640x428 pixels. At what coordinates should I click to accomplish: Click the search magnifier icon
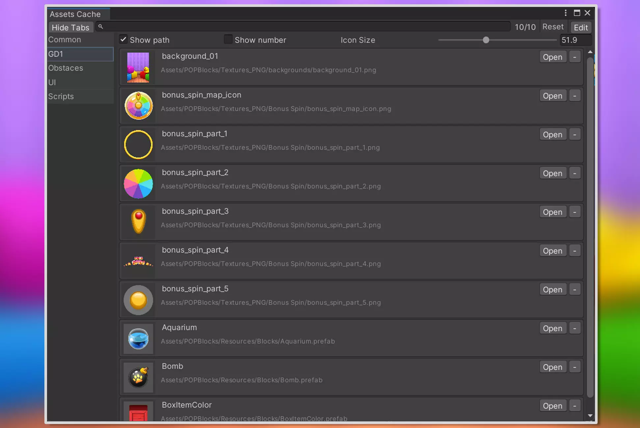(100, 27)
